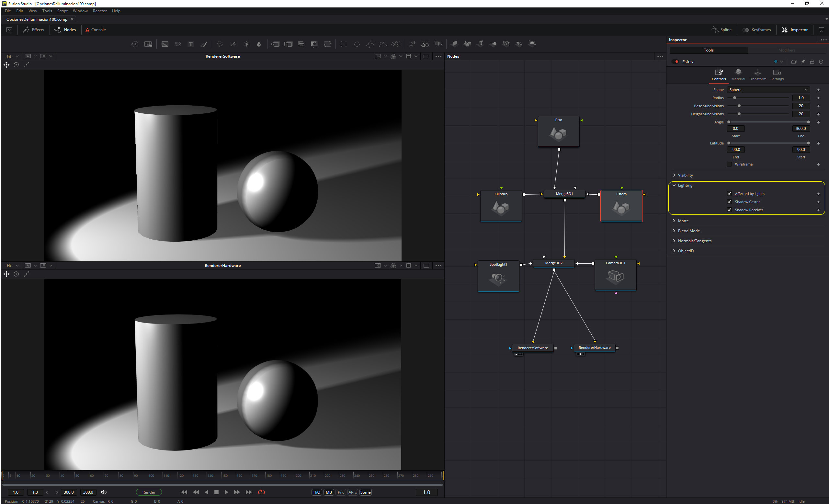Select the Text tool in toolbar

click(x=191, y=44)
